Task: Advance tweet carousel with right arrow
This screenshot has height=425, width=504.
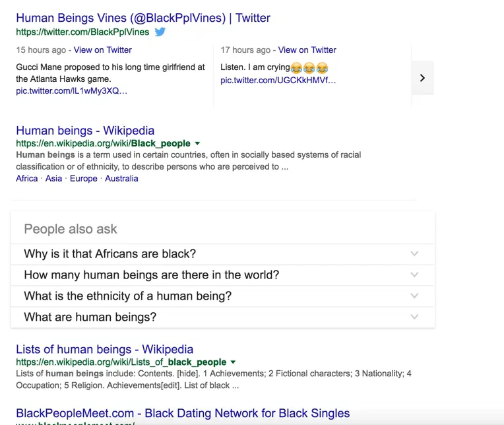Action: (422, 78)
